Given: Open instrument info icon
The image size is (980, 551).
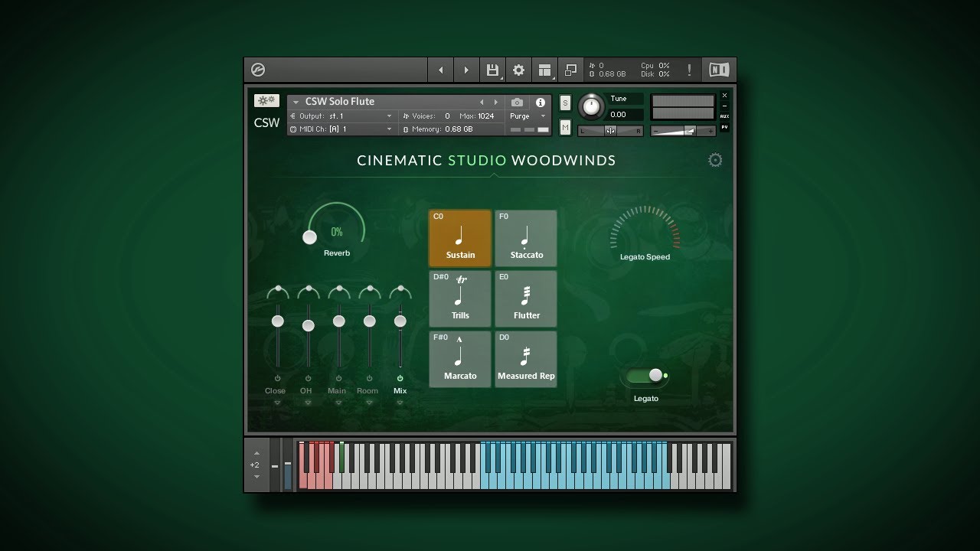Looking at the screenshot, I should [x=541, y=103].
